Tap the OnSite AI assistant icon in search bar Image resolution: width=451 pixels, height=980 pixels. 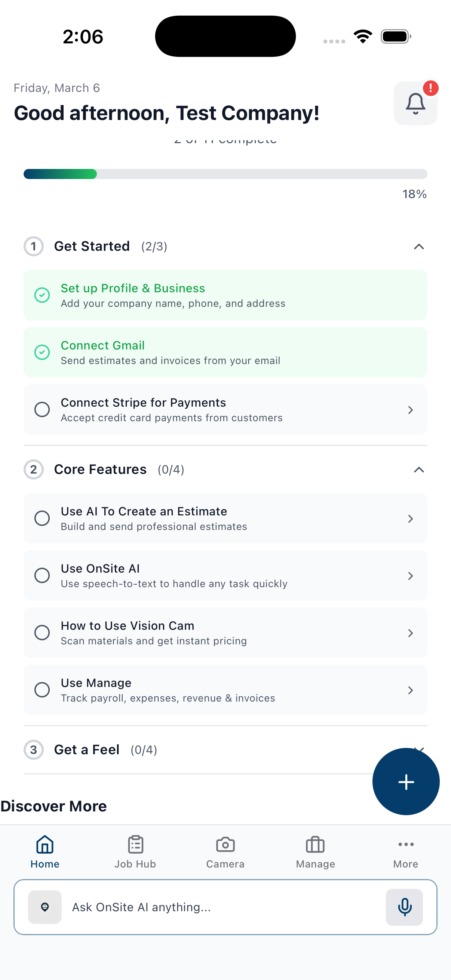point(45,907)
